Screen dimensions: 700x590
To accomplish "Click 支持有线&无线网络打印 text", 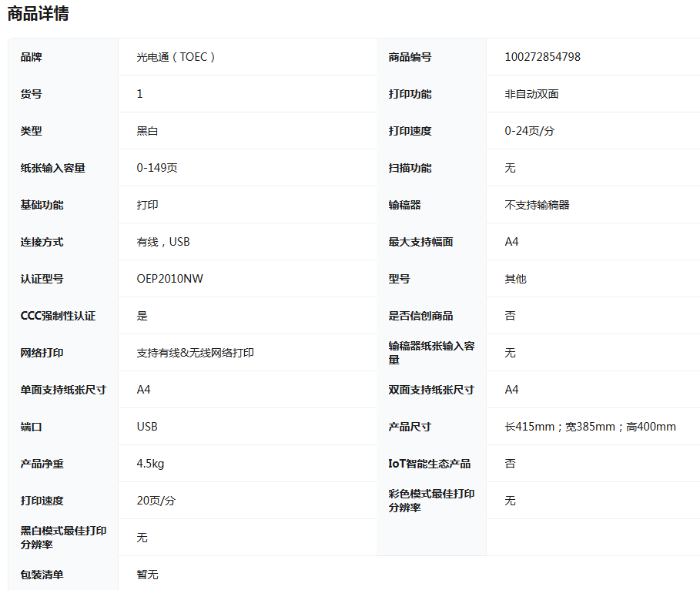I will [195, 353].
